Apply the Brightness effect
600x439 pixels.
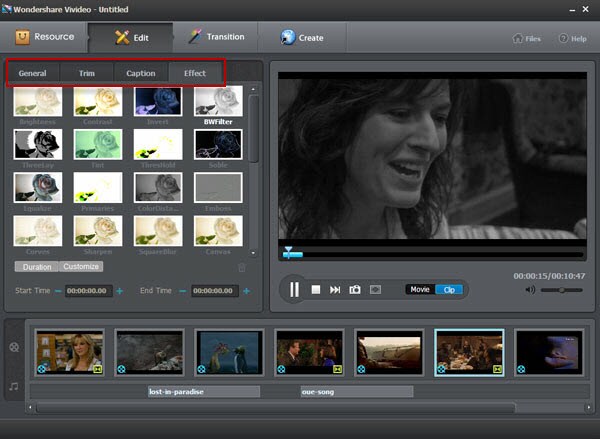(x=38, y=101)
